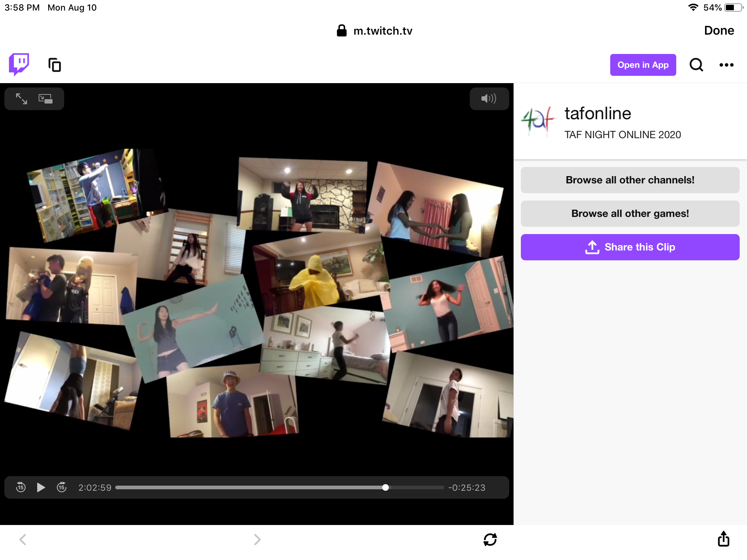Viewport: 747px width, 560px height.
Task: Click Browse all other channels button
Action: (x=630, y=180)
